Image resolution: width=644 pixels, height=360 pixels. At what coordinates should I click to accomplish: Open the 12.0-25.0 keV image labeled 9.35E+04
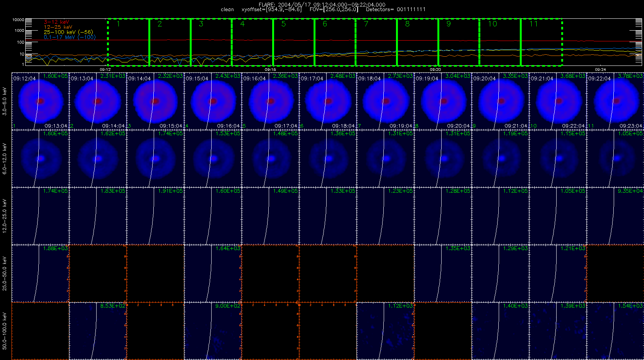(x=615, y=216)
